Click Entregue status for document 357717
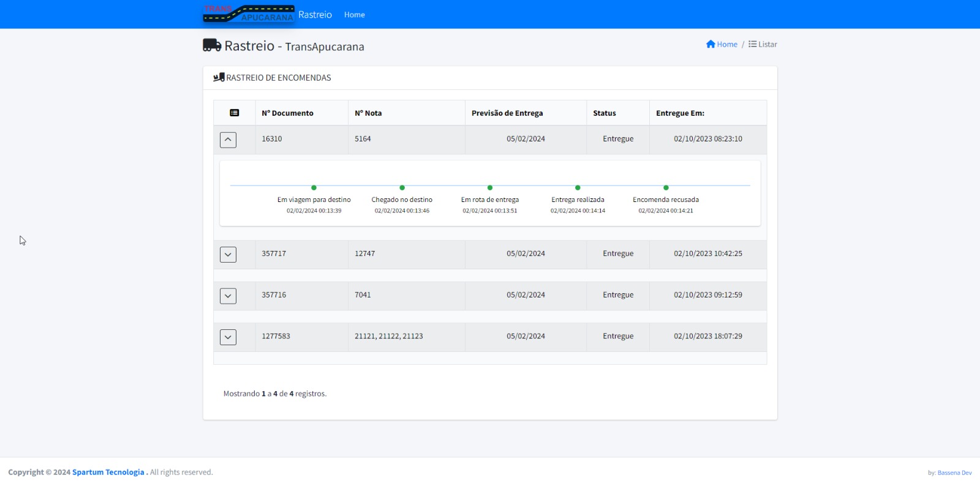This screenshot has width=980, height=486. coord(618,253)
